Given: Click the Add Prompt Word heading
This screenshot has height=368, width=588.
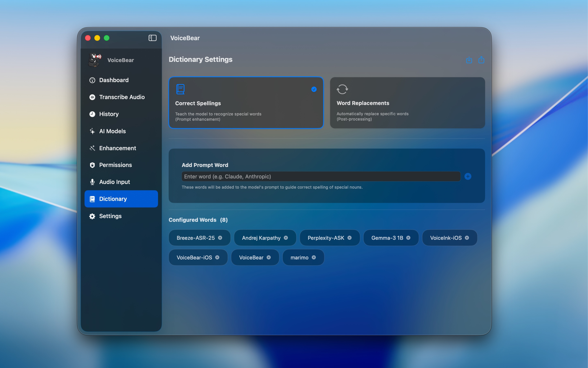Looking at the screenshot, I should point(205,165).
